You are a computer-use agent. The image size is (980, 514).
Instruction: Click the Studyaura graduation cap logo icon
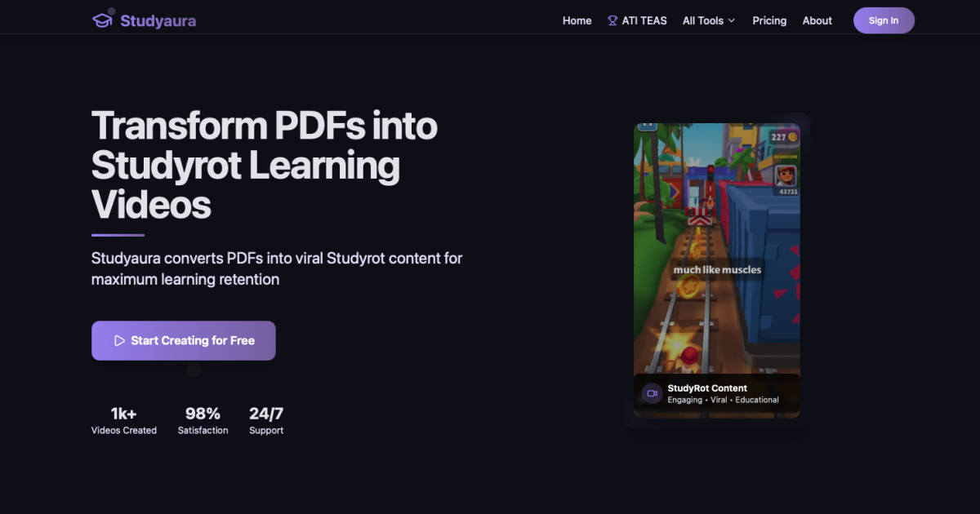click(x=102, y=20)
